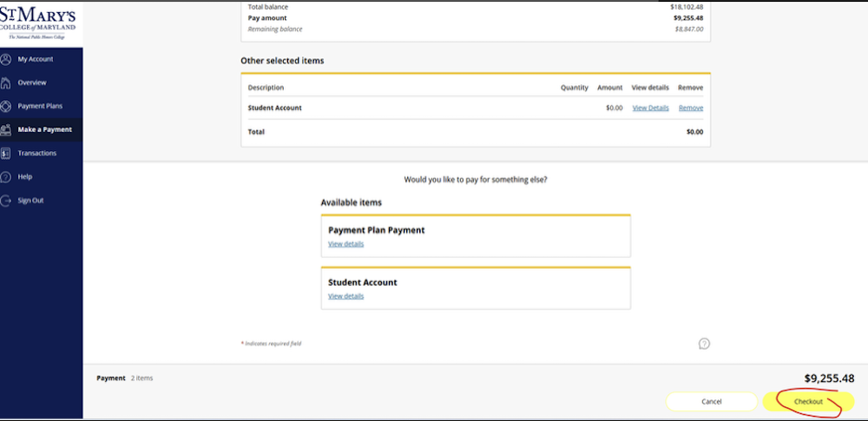The image size is (868, 421).
Task: Click the Total balance $18,102.48 value
Action: pyautogui.click(x=687, y=7)
